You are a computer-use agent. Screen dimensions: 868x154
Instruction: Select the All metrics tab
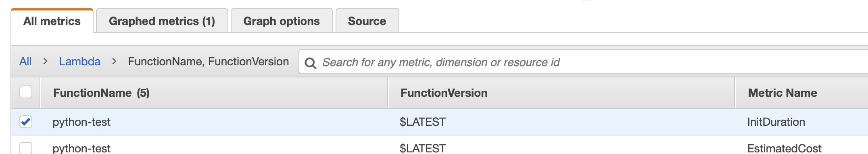(x=52, y=21)
